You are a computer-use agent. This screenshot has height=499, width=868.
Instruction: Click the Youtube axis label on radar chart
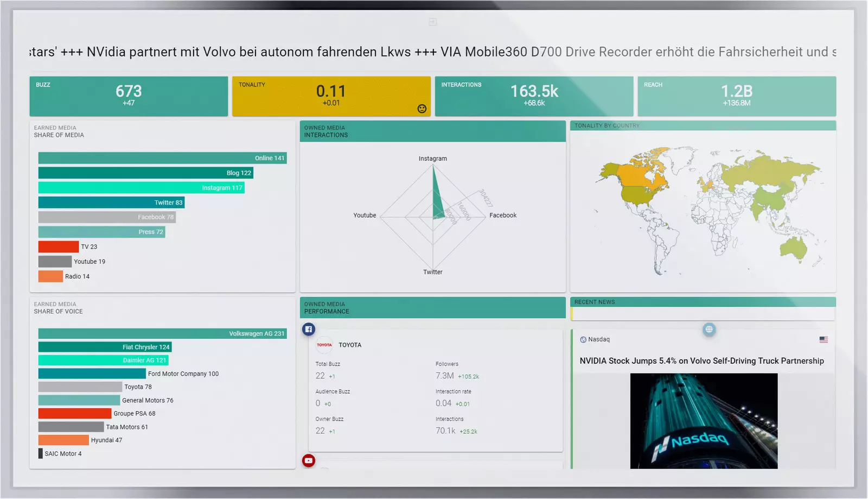pyautogui.click(x=365, y=216)
